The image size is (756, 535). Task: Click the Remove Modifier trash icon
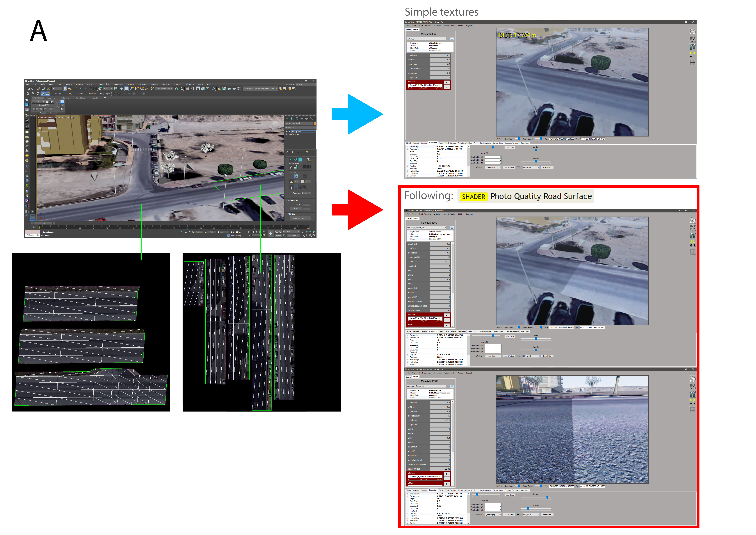301,152
